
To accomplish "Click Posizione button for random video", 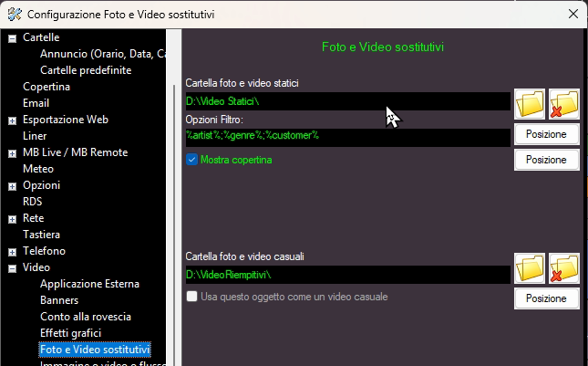I will click(x=546, y=298).
